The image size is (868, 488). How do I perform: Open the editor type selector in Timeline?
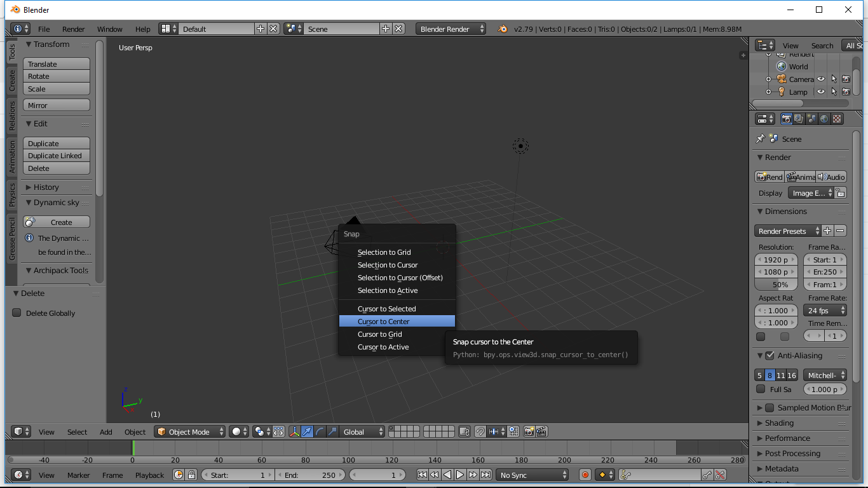pyautogui.click(x=20, y=475)
